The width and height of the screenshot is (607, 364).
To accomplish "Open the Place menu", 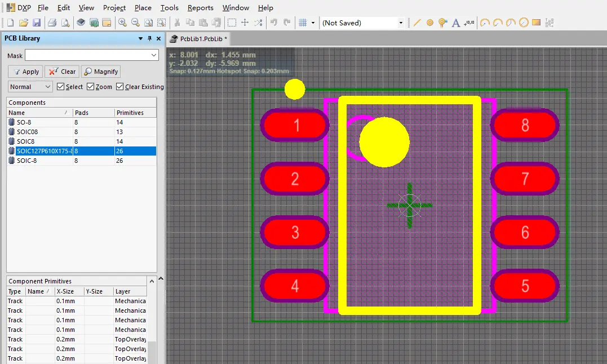I will pyautogui.click(x=143, y=8).
